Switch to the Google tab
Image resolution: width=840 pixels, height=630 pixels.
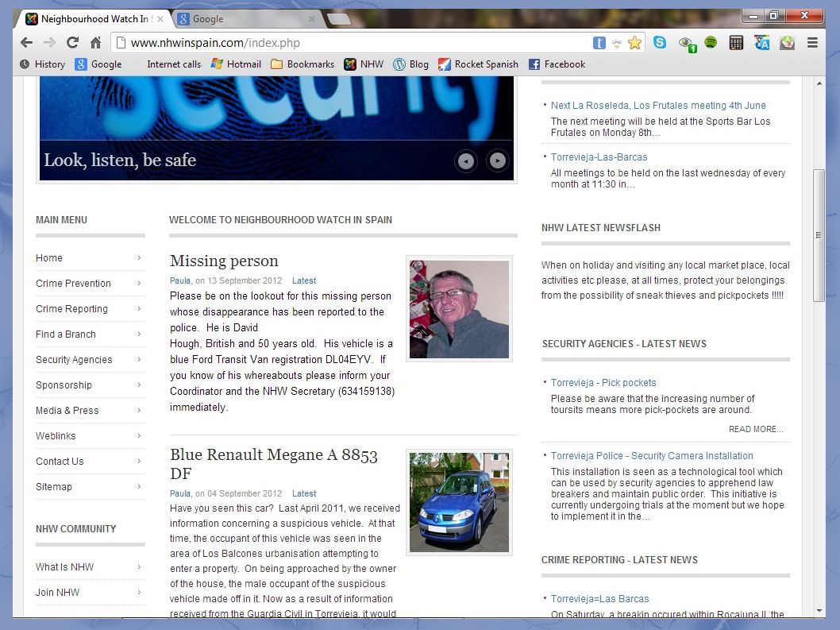(248, 19)
